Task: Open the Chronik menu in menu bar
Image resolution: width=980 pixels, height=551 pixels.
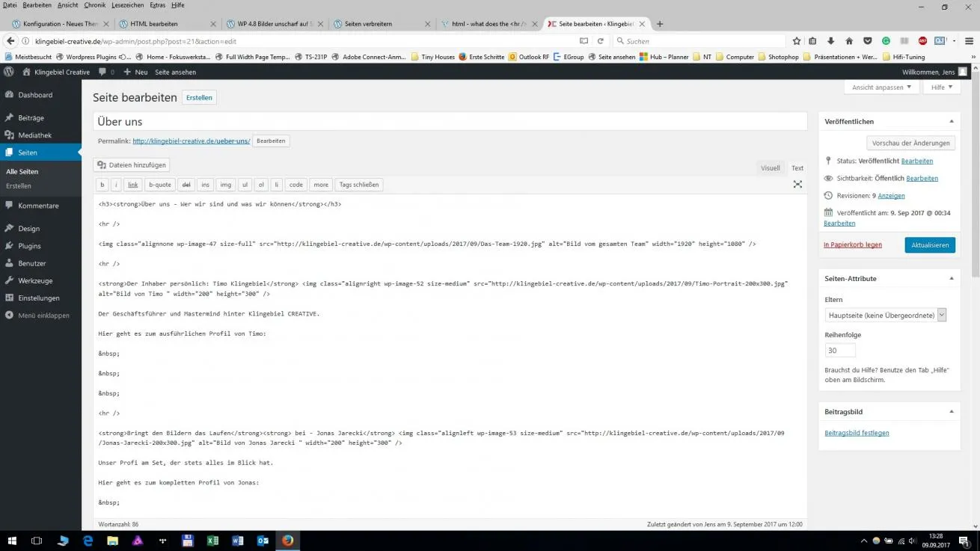Action: click(x=94, y=5)
